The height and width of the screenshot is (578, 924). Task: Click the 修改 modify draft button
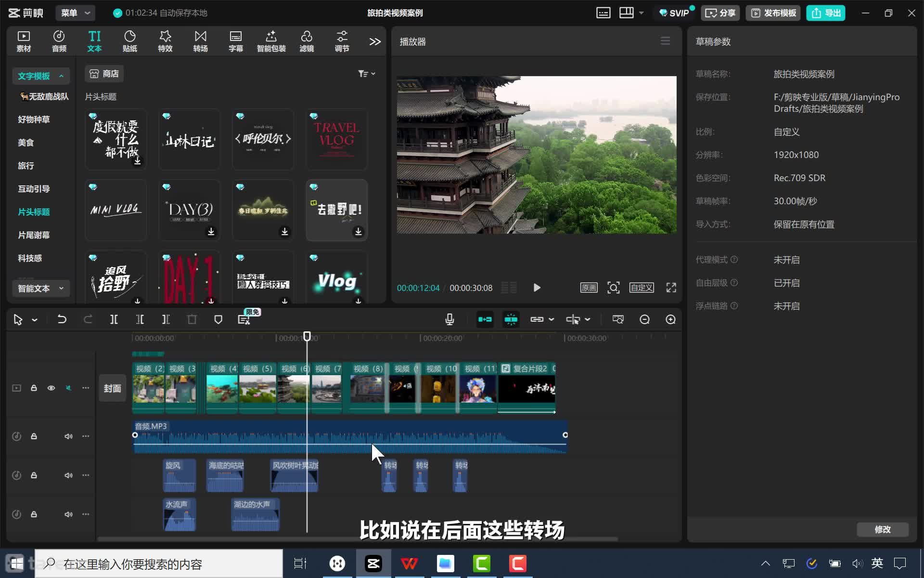coord(883,529)
